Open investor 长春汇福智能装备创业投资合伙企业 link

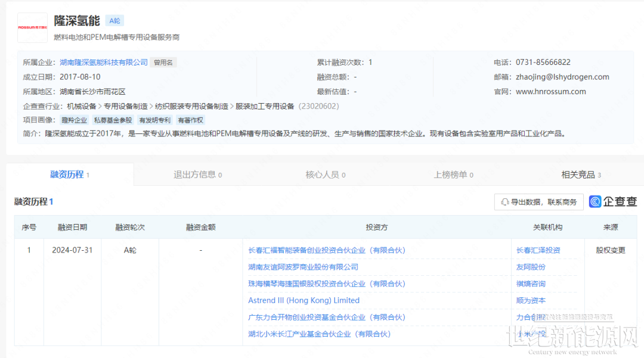pyautogui.click(x=326, y=250)
